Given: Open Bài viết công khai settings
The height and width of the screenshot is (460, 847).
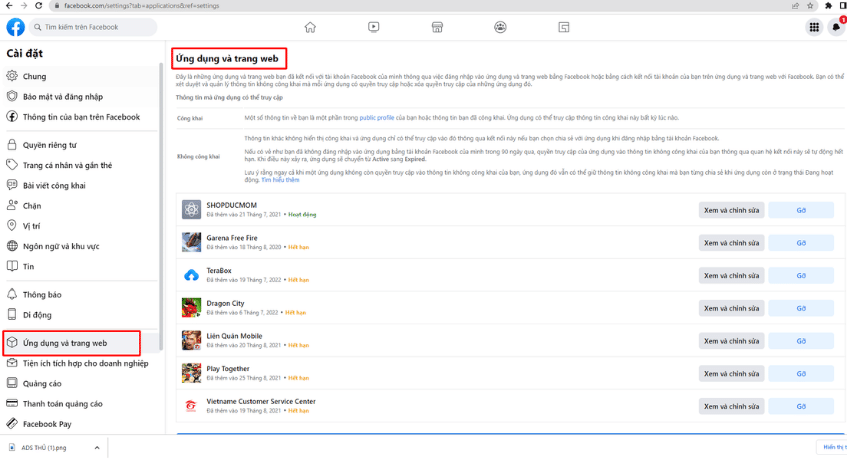Looking at the screenshot, I should point(81,185).
